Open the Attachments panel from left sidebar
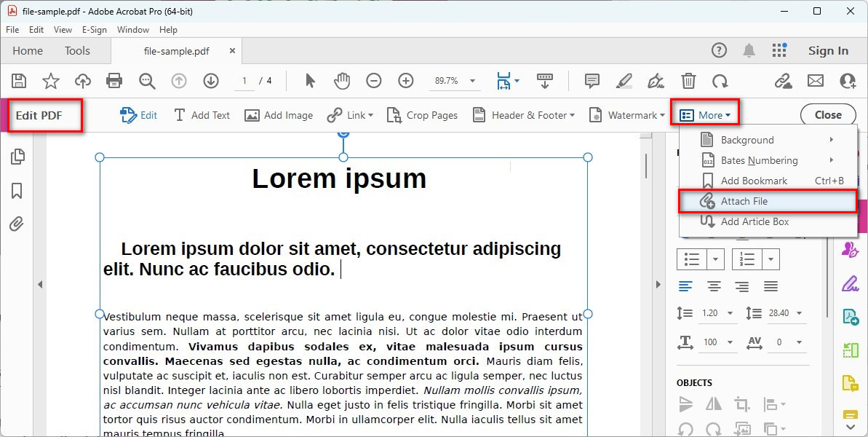 (x=17, y=224)
